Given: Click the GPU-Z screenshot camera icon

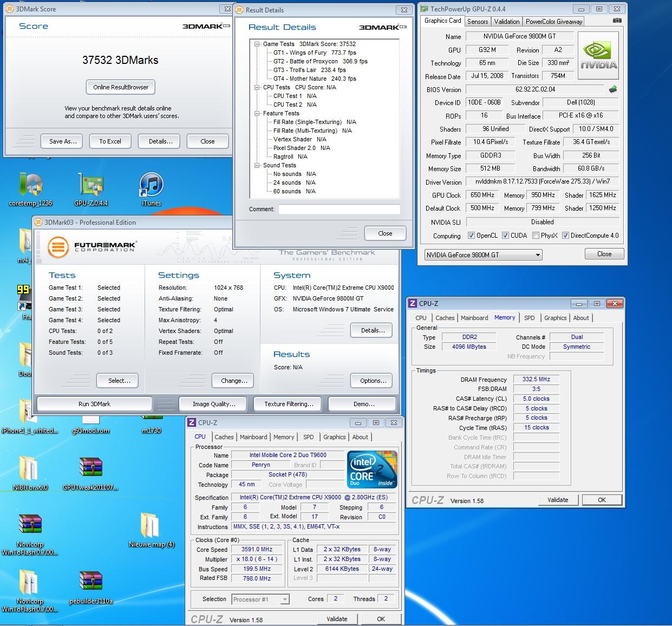Looking at the screenshot, I should point(617,20).
